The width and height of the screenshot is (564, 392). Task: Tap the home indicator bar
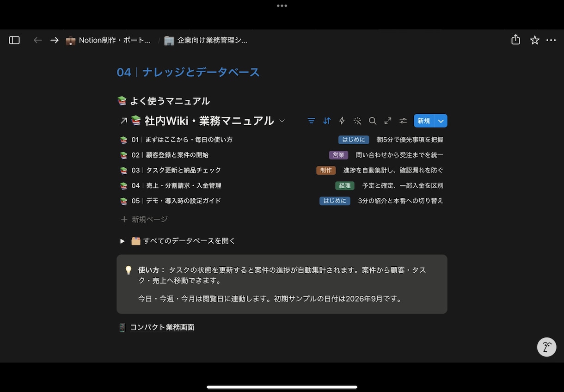(x=282, y=387)
